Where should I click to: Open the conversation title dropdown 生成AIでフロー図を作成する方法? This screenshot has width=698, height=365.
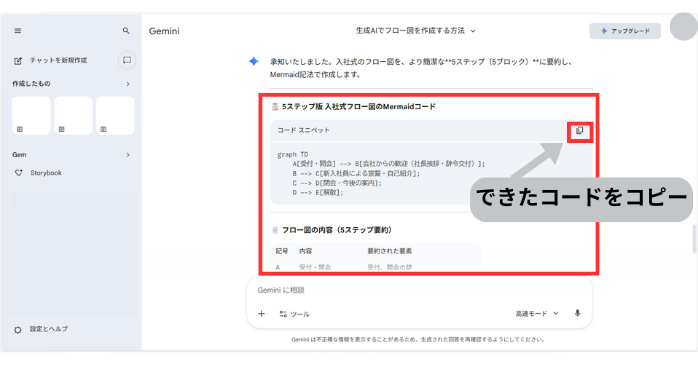[415, 31]
